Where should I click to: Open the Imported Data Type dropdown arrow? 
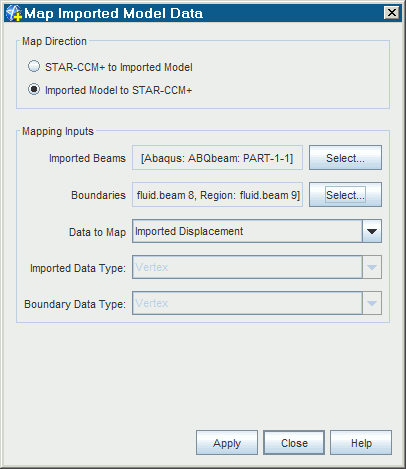pyautogui.click(x=372, y=267)
